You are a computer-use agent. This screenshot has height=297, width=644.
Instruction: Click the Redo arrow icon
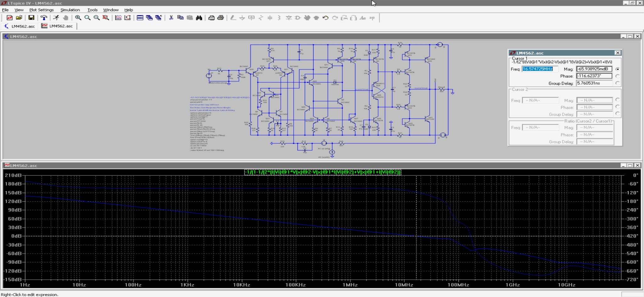tap(335, 18)
